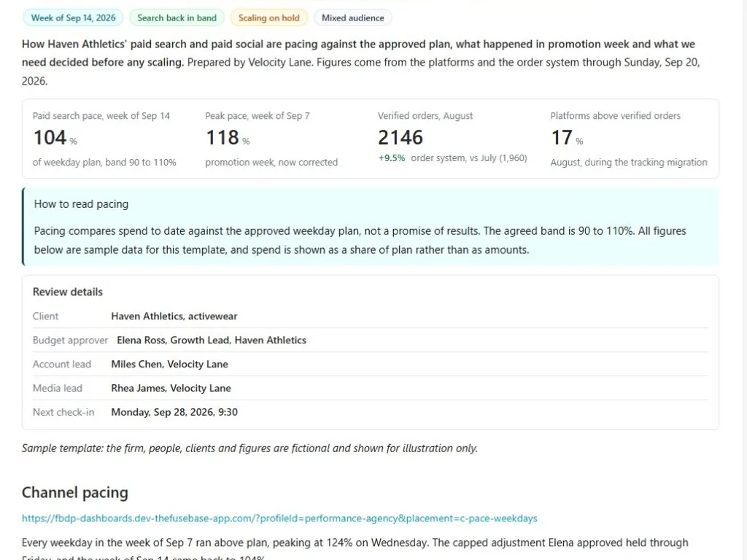The image size is (747, 560).
Task: Select 'Verified orders, August' label
Action: point(425,116)
